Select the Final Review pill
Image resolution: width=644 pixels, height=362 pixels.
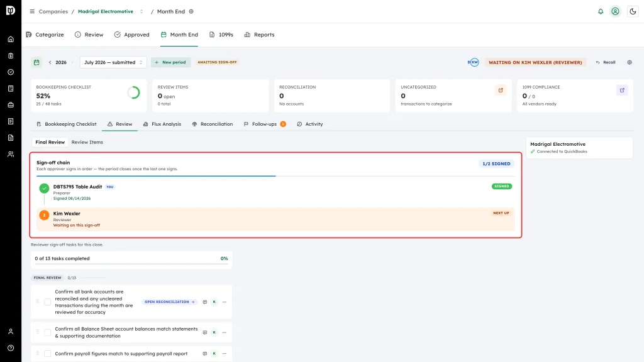pyautogui.click(x=50, y=143)
